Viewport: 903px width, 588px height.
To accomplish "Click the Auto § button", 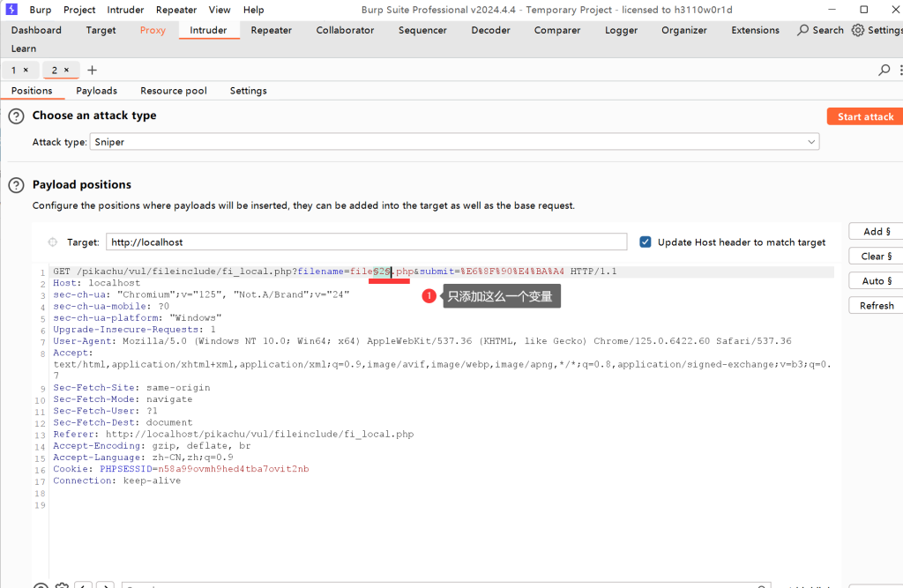I will 876,280.
